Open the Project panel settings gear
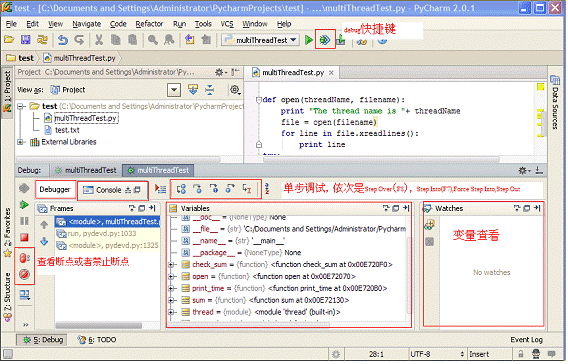 (x=235, y=89)
